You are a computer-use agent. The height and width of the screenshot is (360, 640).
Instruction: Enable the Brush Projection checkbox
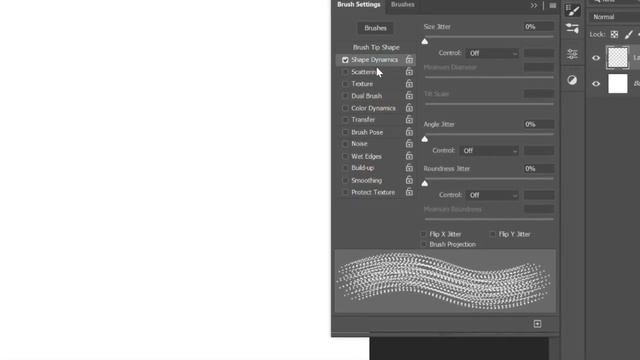point(423,244)
